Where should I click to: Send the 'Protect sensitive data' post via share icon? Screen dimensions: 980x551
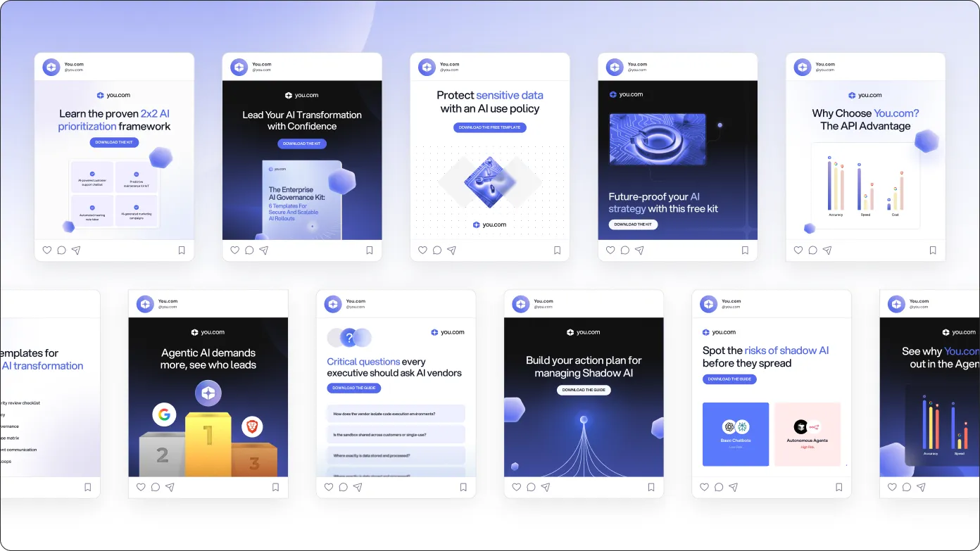452,250
